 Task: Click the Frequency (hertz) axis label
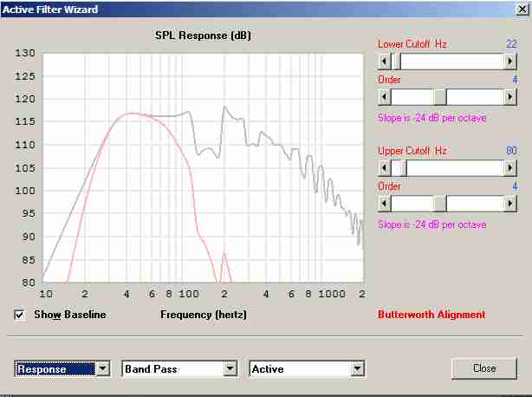tap(204, 315)
